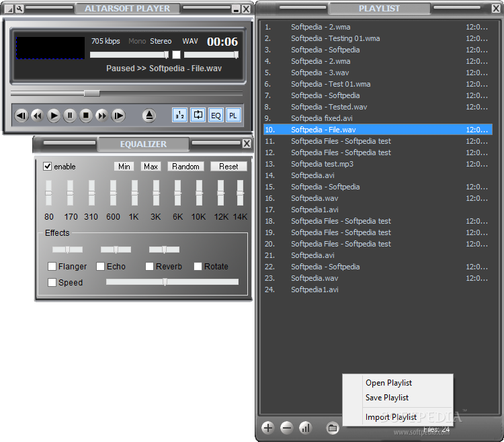
Task: Click the corner arrow icon in the player title bar
Action: (x=9, y=9)
